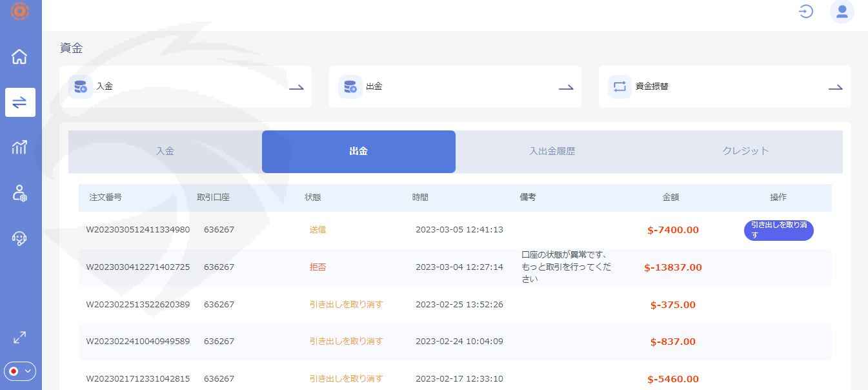
Task: Click the 金額 column header
Action: 671,198
